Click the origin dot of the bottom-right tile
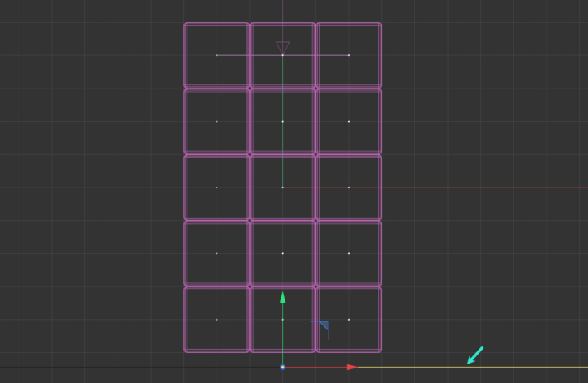 [349, 320]
